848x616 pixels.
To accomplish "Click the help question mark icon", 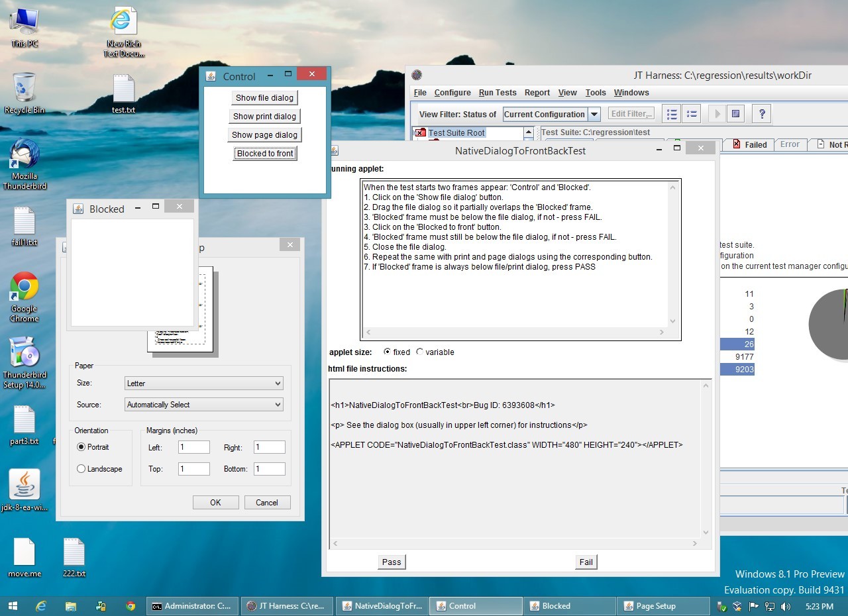I will coord(762,114).
